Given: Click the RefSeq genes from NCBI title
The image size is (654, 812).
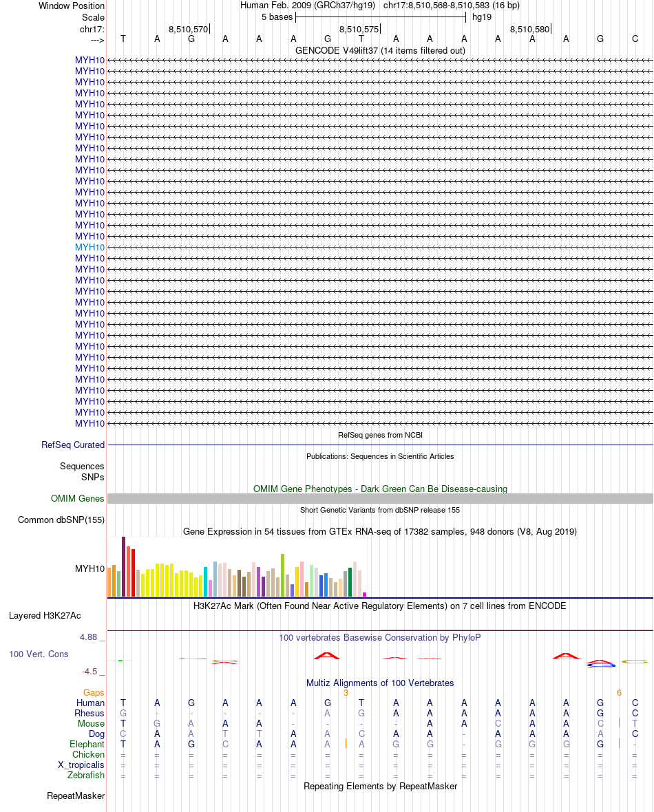Looking at the screenshot, I should coord(380,435).
